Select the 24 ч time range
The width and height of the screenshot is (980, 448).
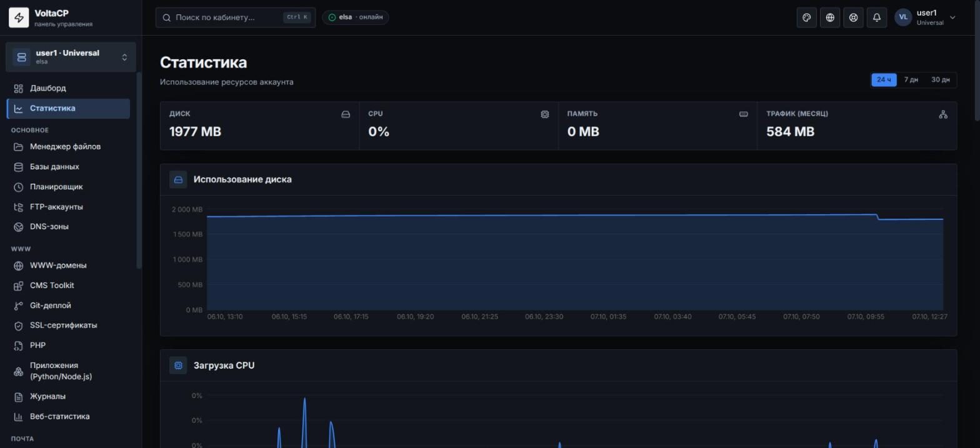[x=884, y=80]
